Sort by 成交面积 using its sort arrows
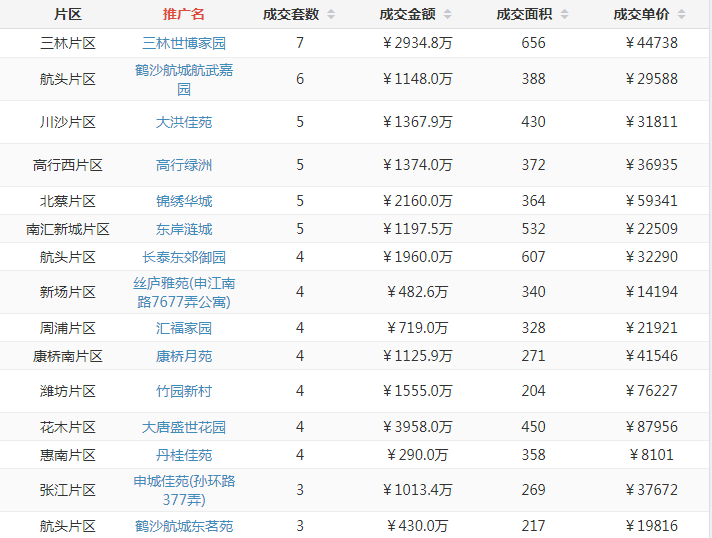Image resolution: width=712 pixels, height=538 pixels. [564, 14]
